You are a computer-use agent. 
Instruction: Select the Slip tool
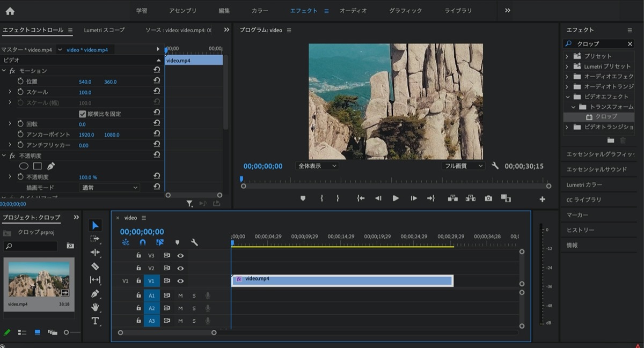[x=95, y=280]
